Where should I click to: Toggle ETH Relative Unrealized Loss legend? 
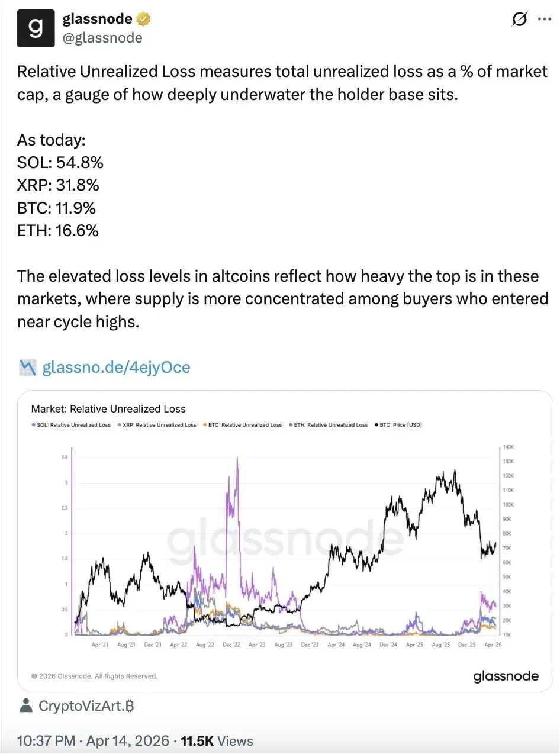pyautogui.click(x=328, y=425)
